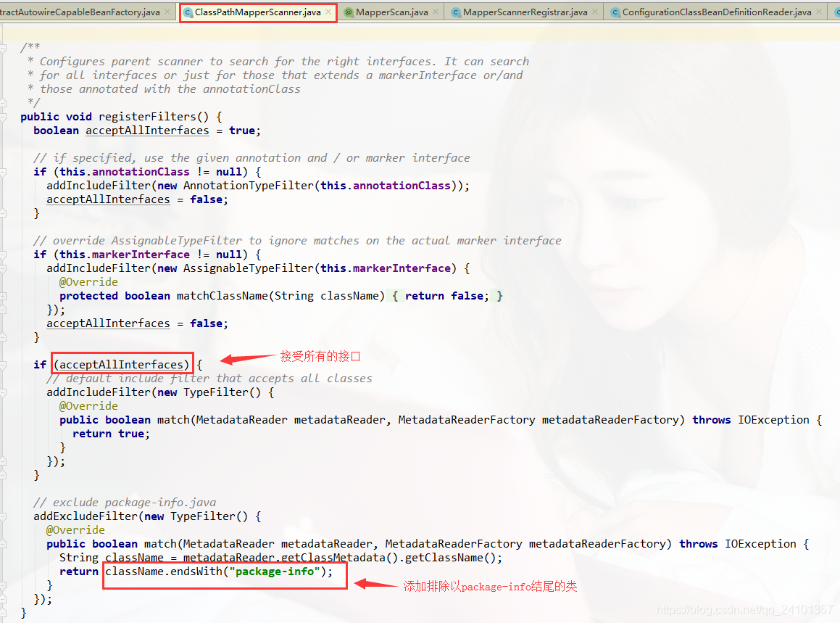Collapse the exclude filter match method fold
This screenshot has width=840, height=623.
3,544
